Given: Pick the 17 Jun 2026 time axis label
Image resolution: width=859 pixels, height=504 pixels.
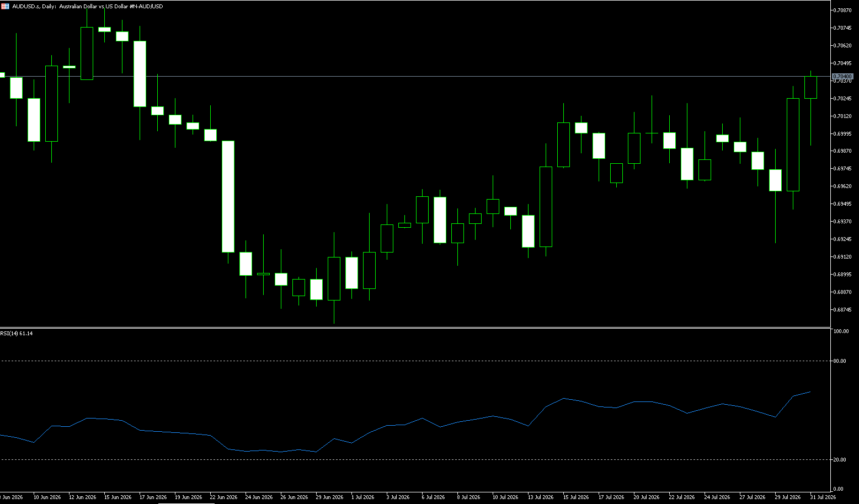Looking at the screenshot, I should coord(153,497).
